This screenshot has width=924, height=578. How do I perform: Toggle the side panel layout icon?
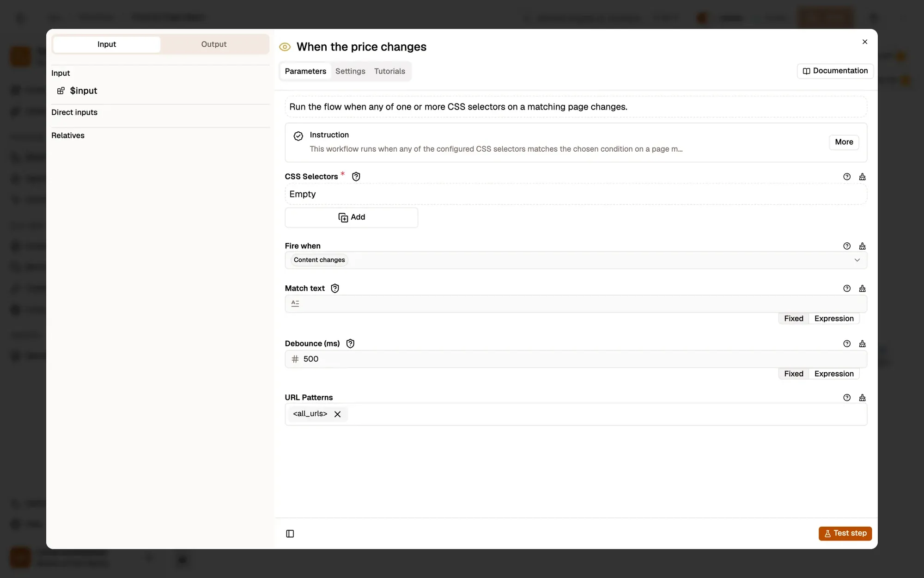point(290,534)
